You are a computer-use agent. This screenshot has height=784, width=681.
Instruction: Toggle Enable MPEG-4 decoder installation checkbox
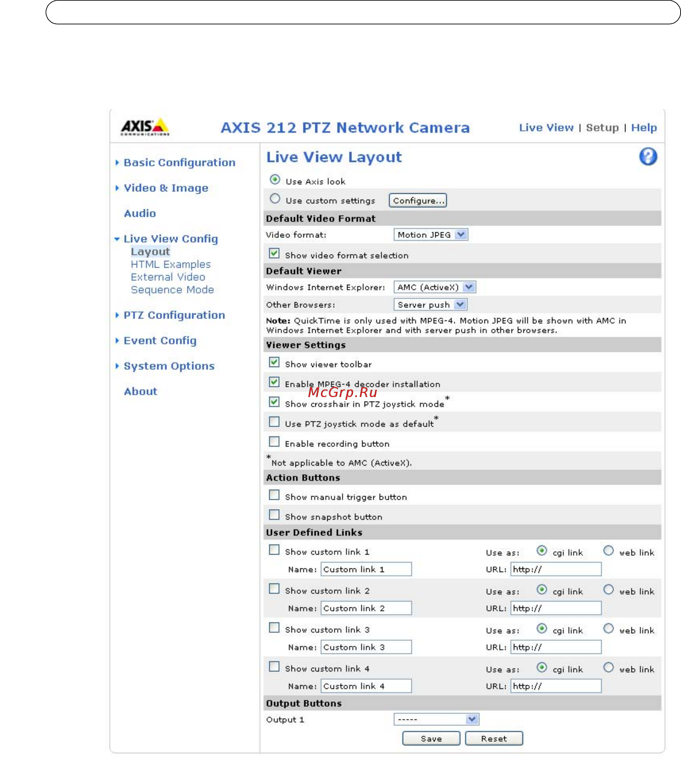coord(274,382)
